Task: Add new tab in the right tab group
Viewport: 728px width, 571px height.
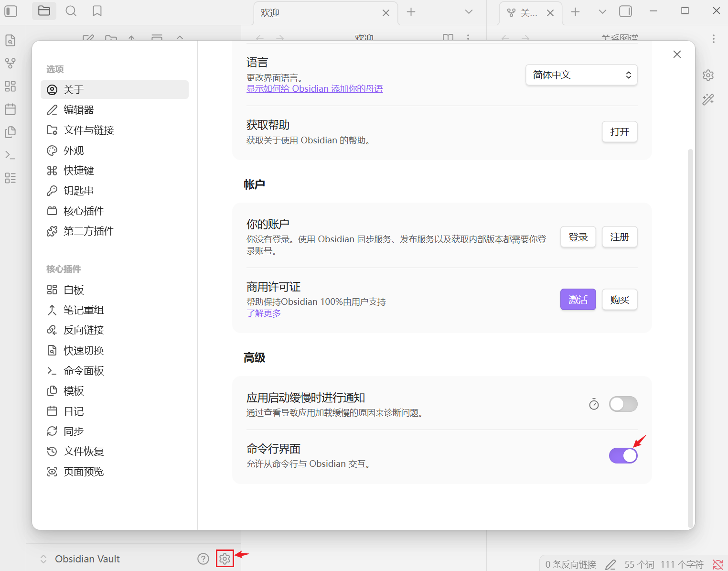Action: [x=575, y=12]
